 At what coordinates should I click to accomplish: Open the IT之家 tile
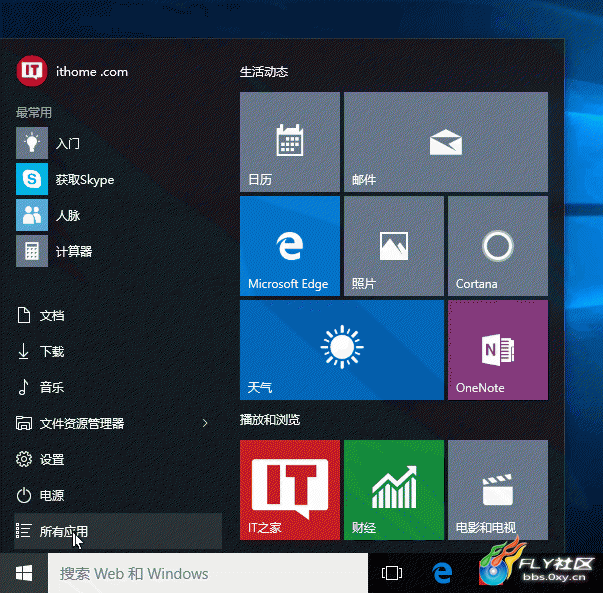pos(290,490)
